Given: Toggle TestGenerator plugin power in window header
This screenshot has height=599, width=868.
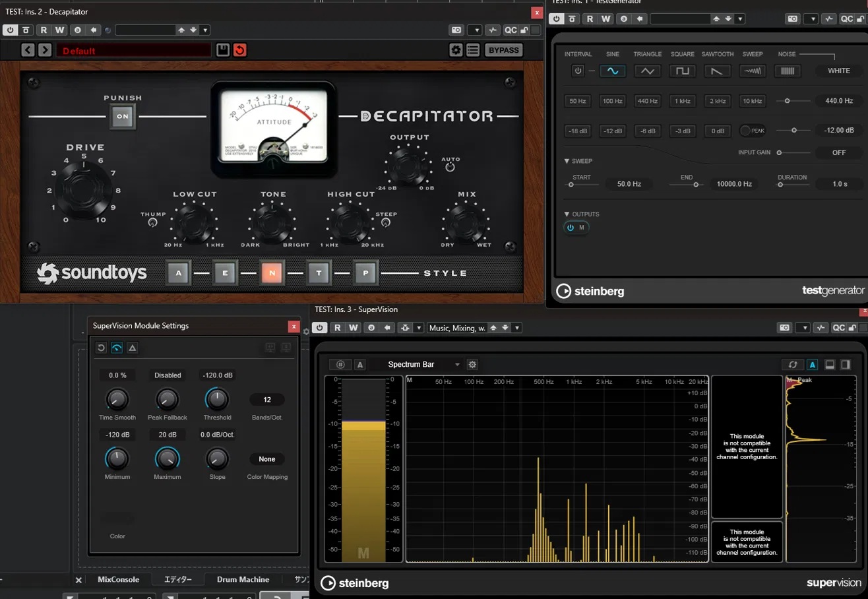Looking at the screenshot, I should (x=557, y=18).
